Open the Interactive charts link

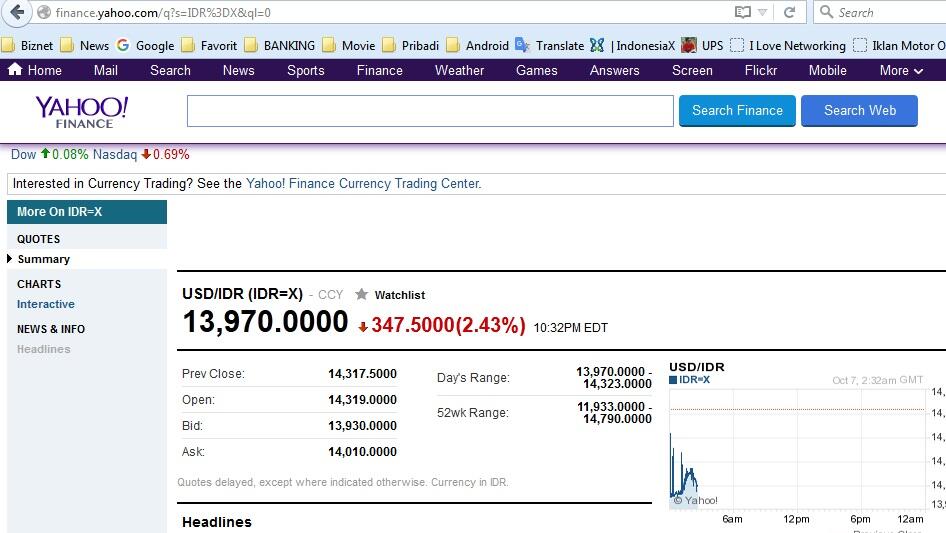(x=46, y=304)
